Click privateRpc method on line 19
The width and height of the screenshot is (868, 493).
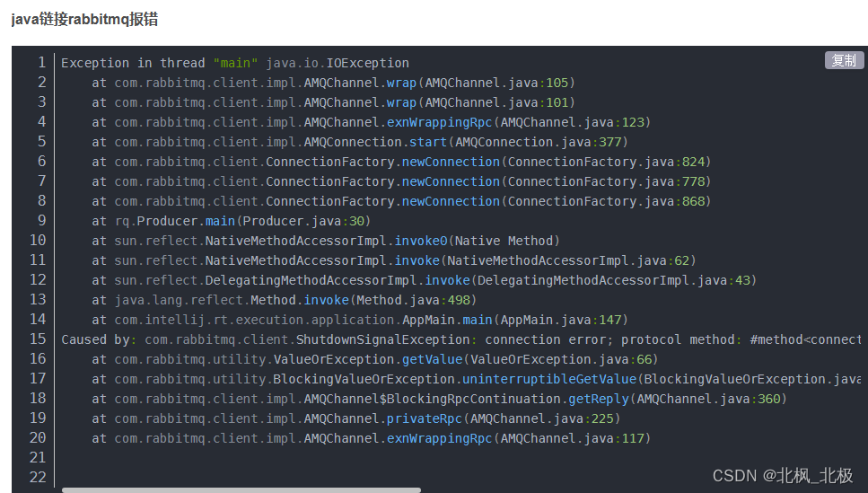(x=424, y=418)
